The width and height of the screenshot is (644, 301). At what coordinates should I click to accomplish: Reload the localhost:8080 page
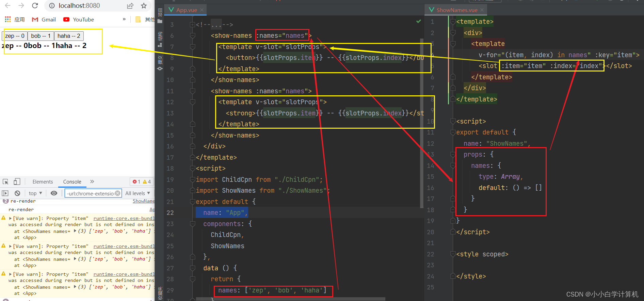click(x=35, y=5)
